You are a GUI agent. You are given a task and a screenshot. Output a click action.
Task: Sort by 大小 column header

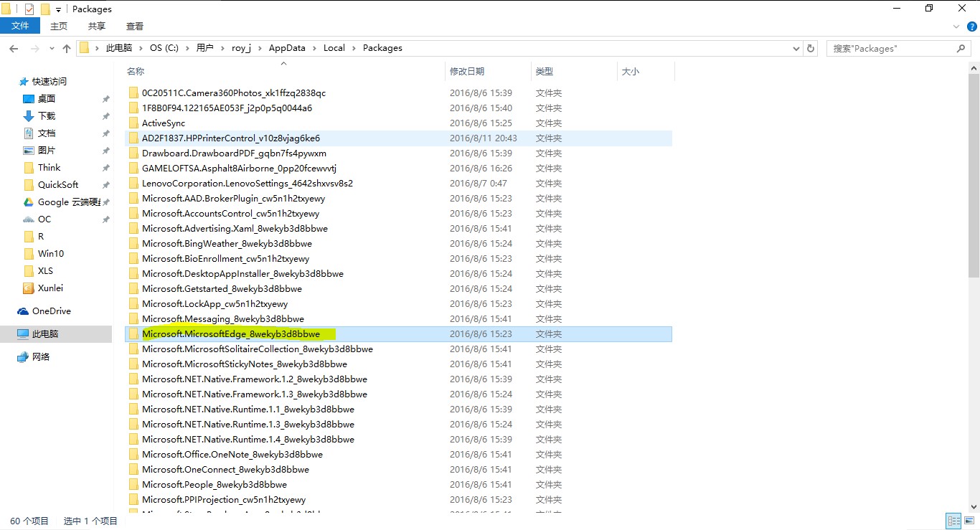(631, 71)
